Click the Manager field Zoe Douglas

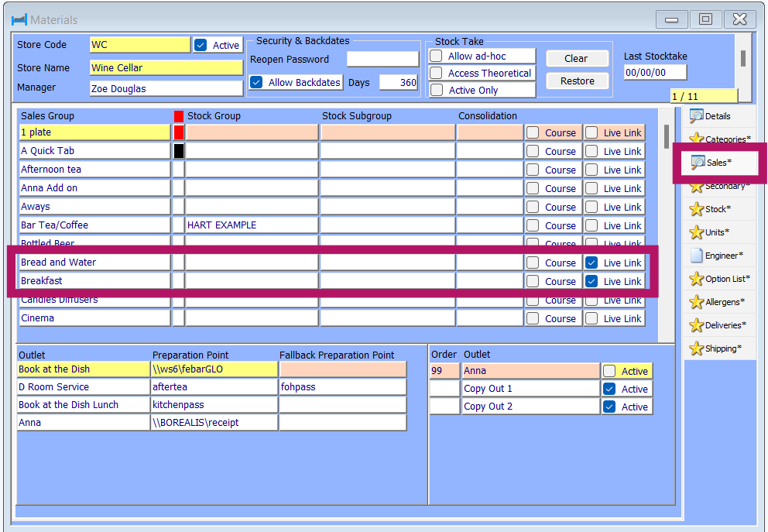[166, 88]
